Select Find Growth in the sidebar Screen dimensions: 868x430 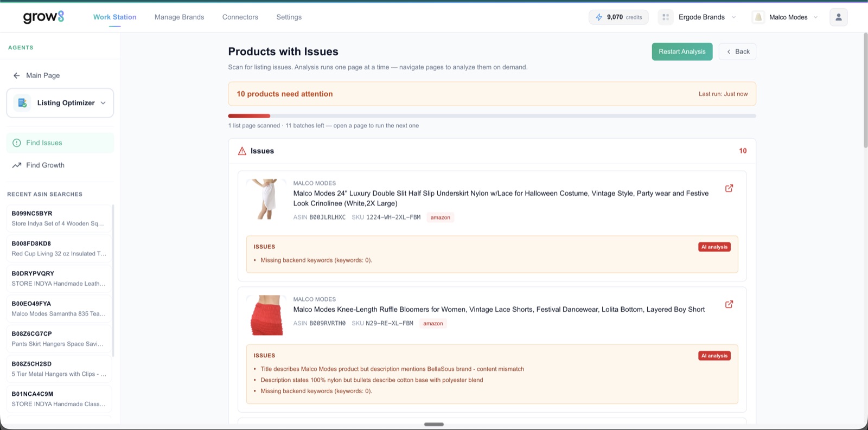(x=60, y=165)
